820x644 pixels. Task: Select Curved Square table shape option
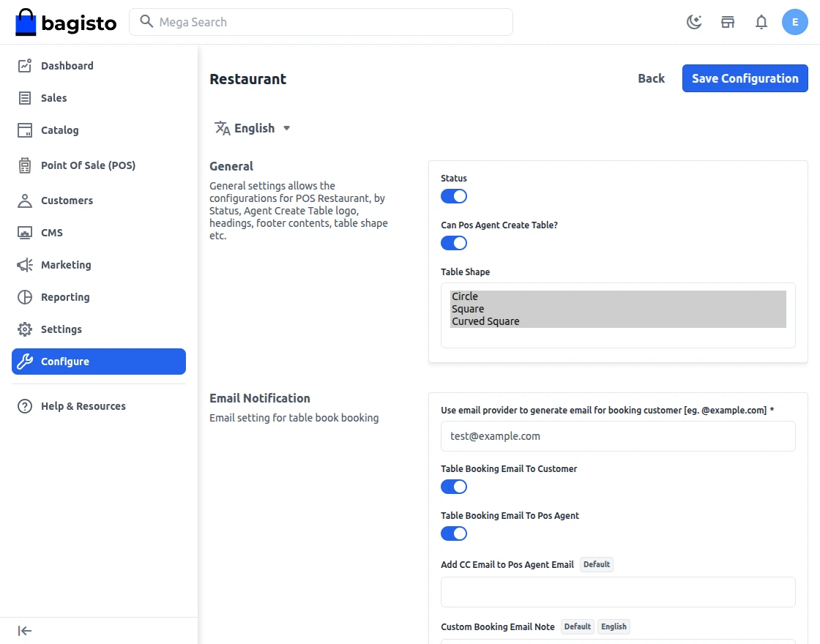pyautogui.click(x=618, y=321)
